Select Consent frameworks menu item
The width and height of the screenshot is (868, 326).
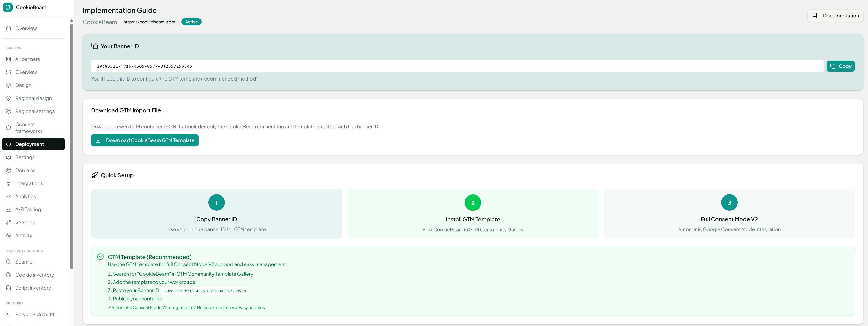[33, 128]
